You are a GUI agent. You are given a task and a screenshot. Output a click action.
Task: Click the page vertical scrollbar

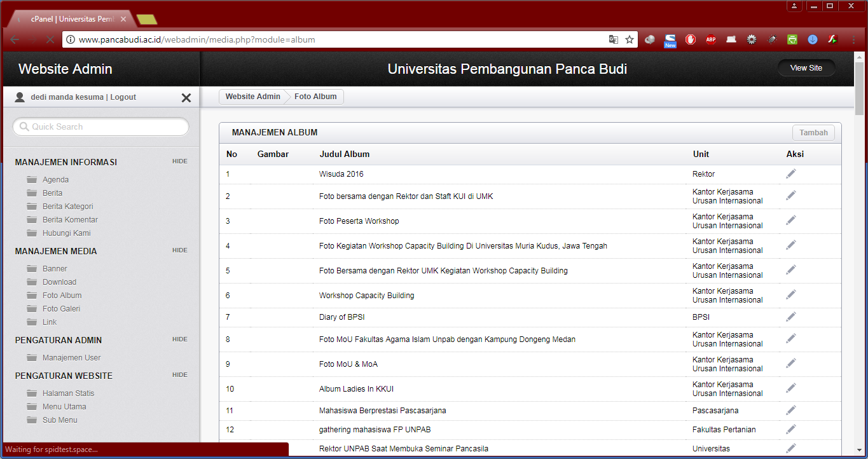(x=859, y=254)
